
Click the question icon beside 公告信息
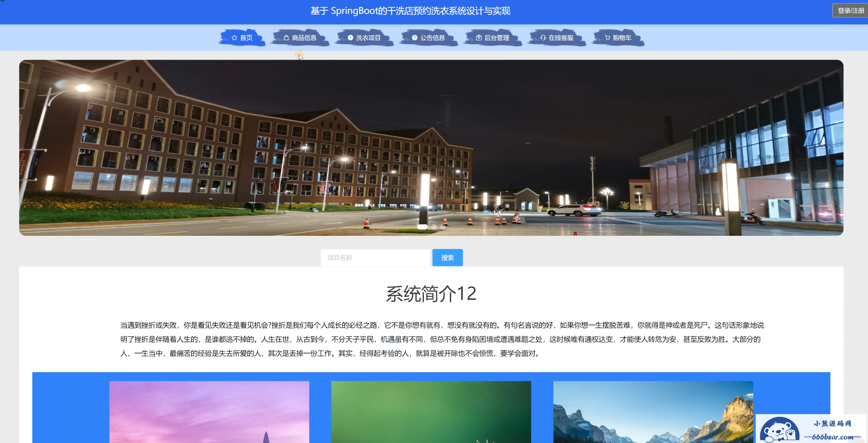tap(414, 38)
